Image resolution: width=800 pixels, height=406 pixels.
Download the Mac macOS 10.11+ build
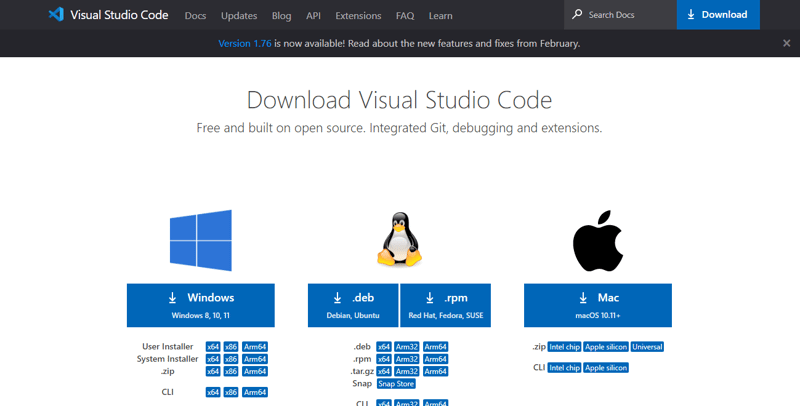(x=598, y=304)
